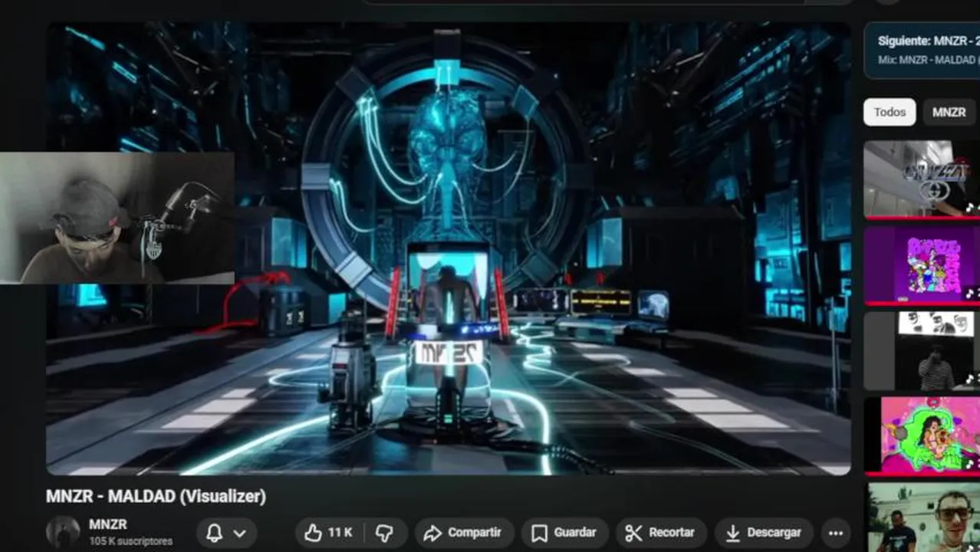
Task: Click the Recortar clip button
Action: 659,533
